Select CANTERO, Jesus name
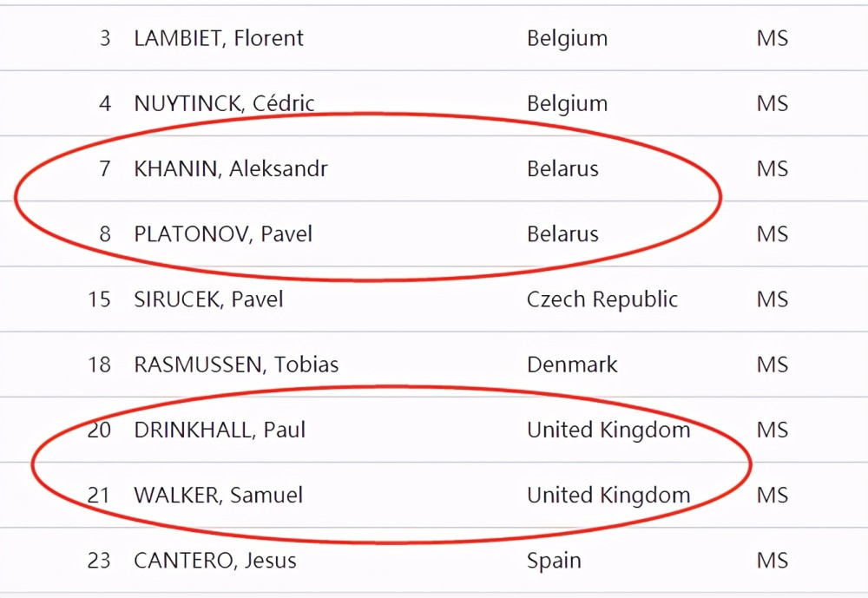The height and width of the screenshot is (598, 868). point(215,561)
